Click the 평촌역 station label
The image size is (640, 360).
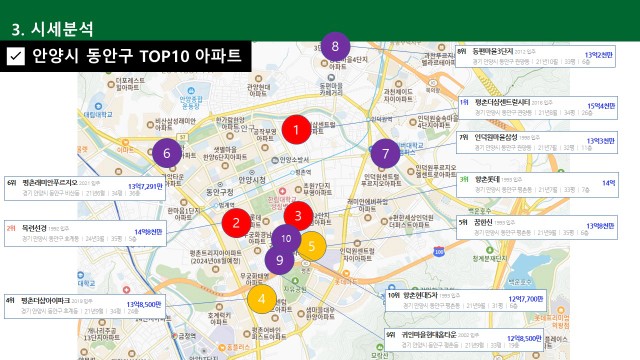click(x=303, y=173)
